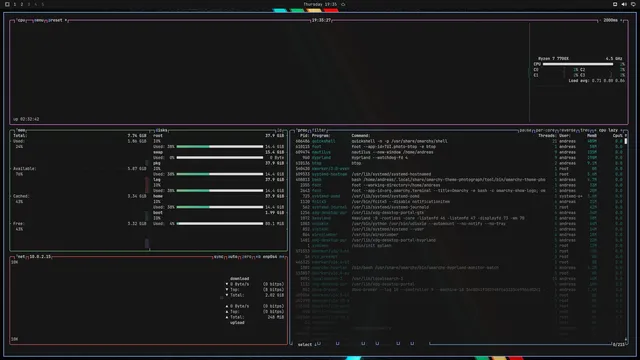
Task: Select the systemd-oomd process row
Action: 459,196
